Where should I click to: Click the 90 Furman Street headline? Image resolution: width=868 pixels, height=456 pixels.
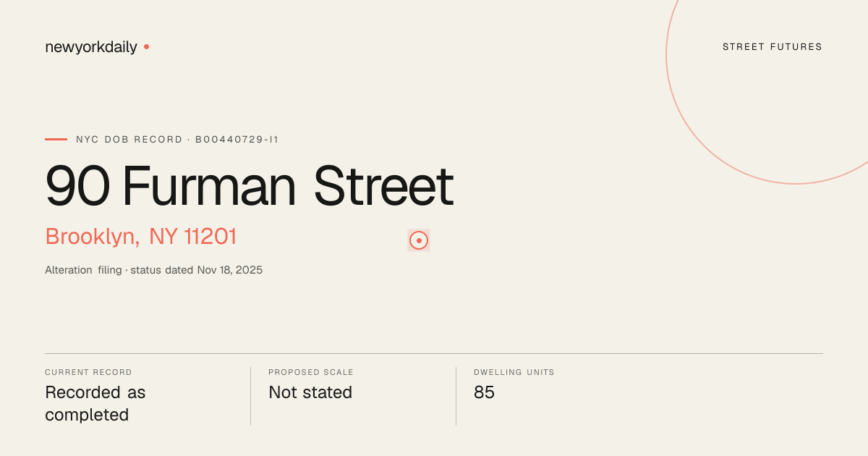pos(250,187)
